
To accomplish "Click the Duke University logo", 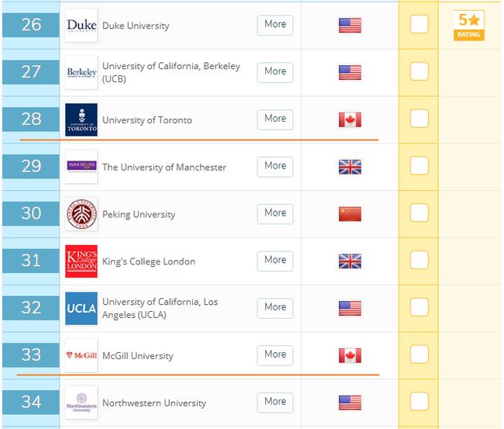I will coord(81,26).
